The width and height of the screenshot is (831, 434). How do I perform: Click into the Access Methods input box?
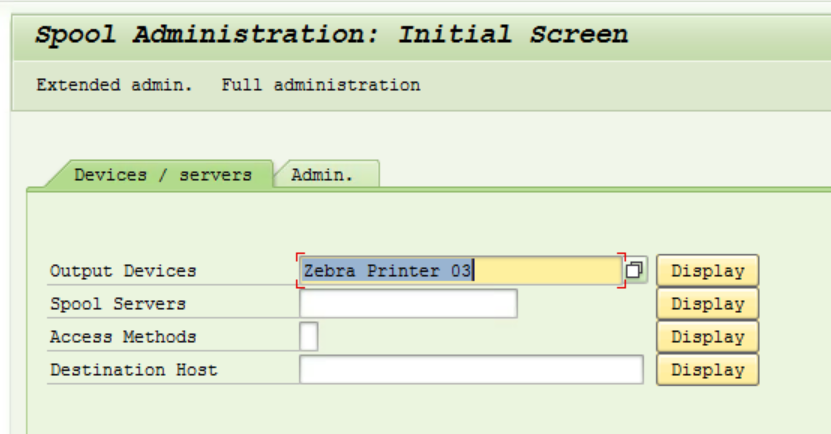[x=309, y=337]
